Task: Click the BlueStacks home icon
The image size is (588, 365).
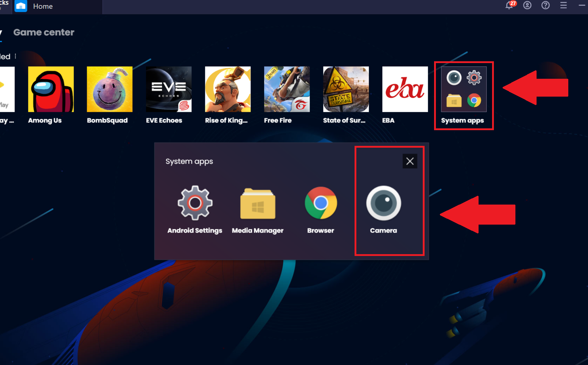Action: pyautogui.click(x=21, y=6)
